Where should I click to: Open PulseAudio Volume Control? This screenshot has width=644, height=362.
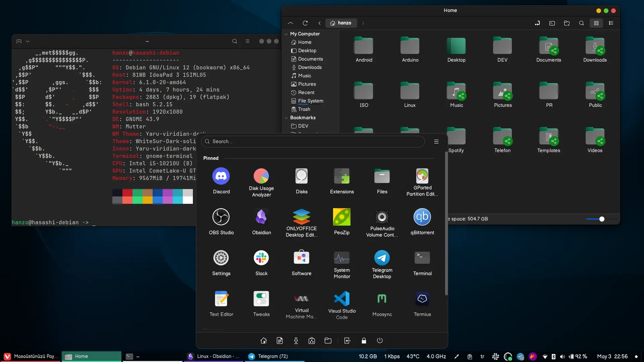pyautogui.click(x=382, y=223)
